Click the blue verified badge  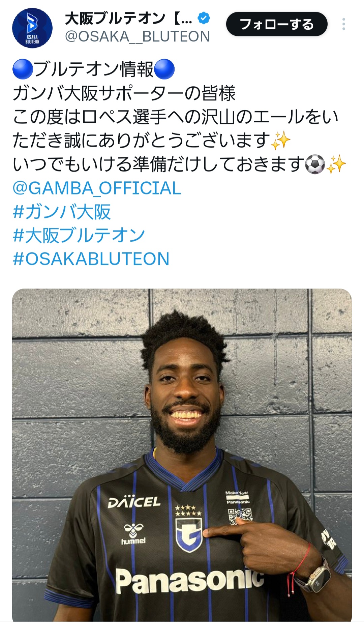pos(204,18)
